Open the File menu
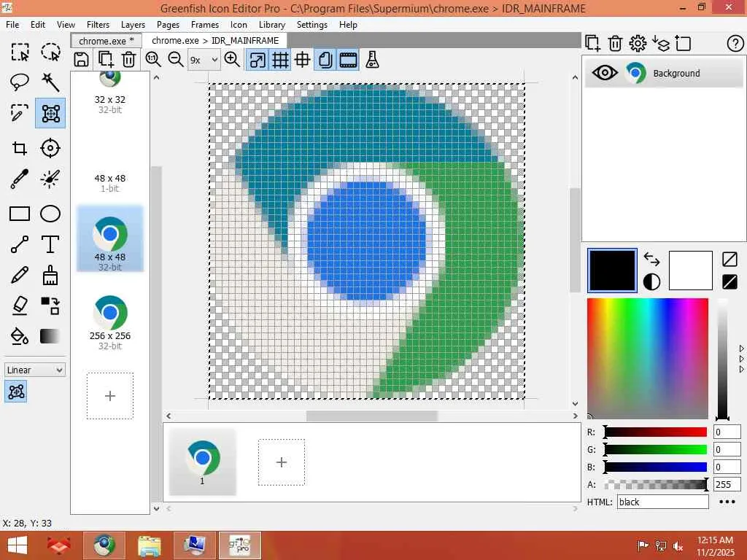Viewport: 747px width, 560px height. click(12, 25)
